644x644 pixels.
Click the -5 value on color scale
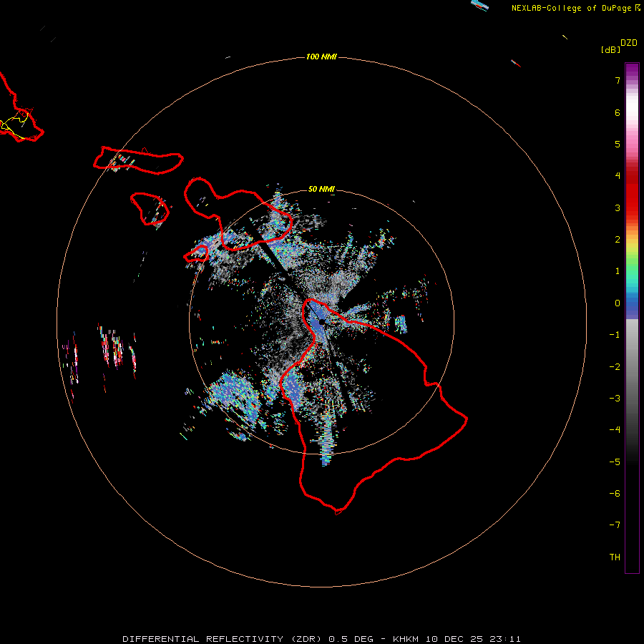pos(615,462)
